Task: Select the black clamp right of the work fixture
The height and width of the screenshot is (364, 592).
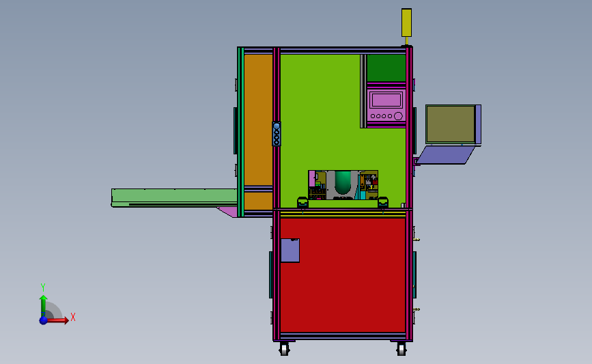Action: [383, 202]
